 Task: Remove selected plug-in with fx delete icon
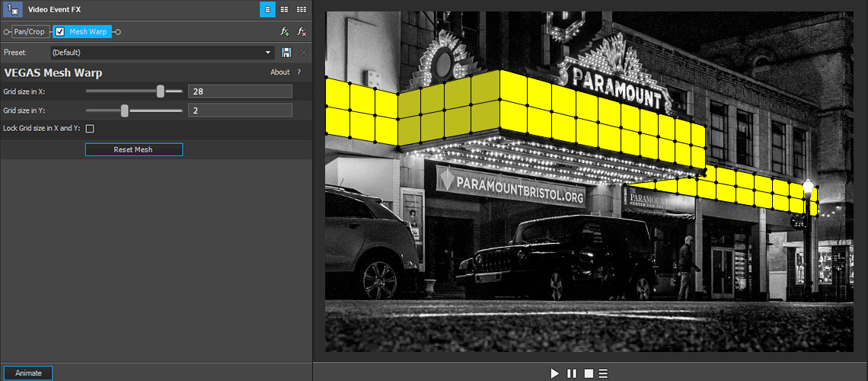[x=302, y=31]
